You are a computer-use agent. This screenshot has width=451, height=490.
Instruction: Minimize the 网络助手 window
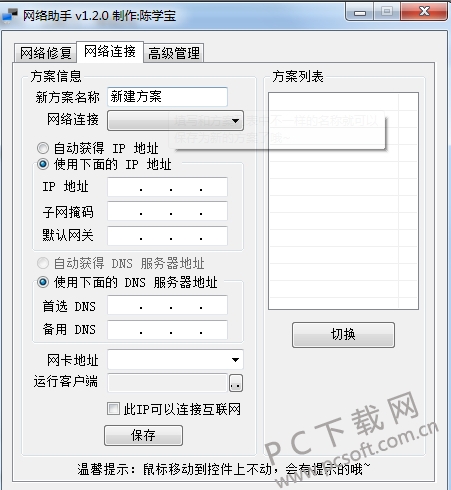coord(360,12)
